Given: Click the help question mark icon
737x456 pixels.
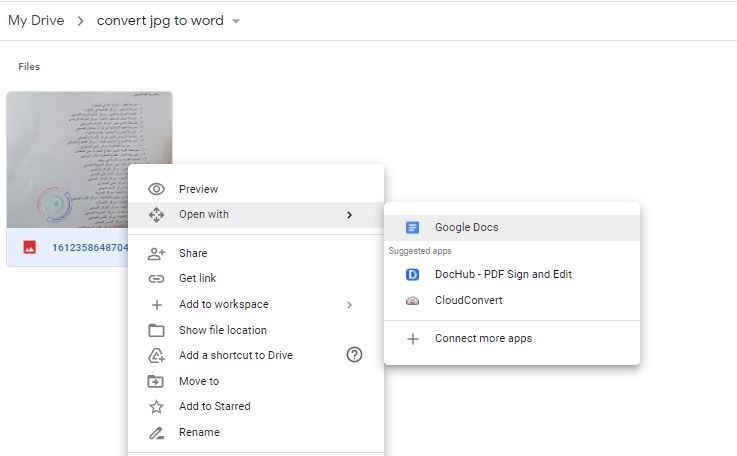Looking at the screenshot, I should point(354,355).
